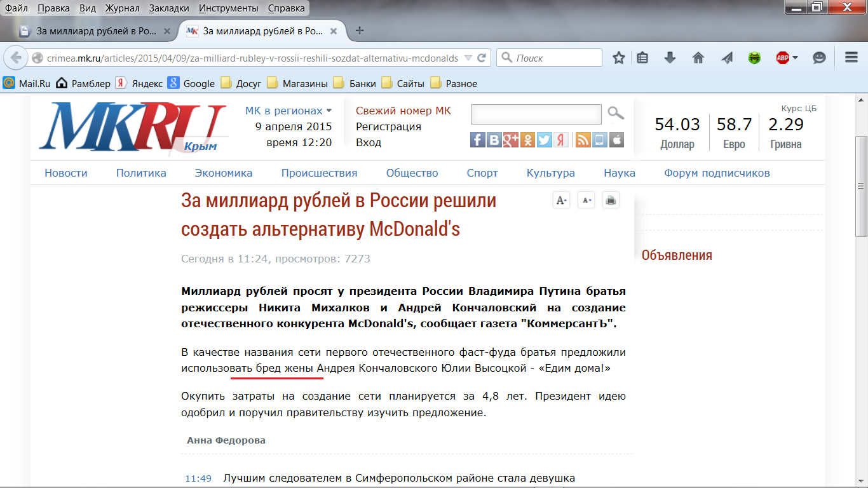Click in the site search field

[536, 114]
